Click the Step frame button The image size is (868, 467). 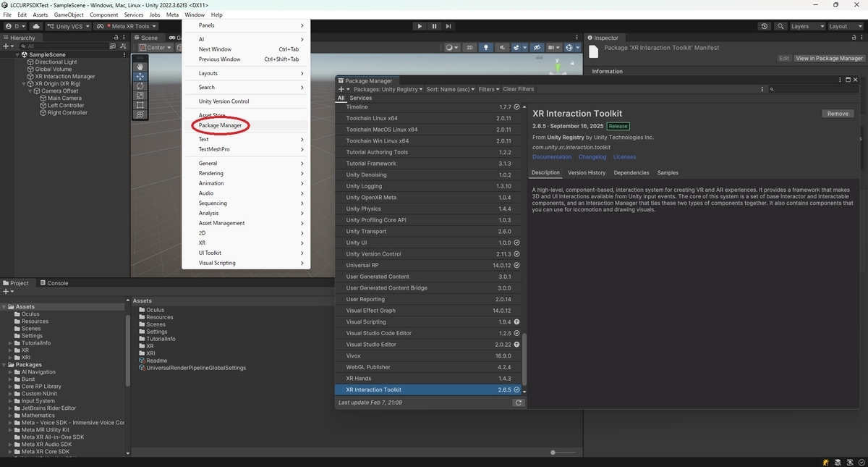click(448, 26)
